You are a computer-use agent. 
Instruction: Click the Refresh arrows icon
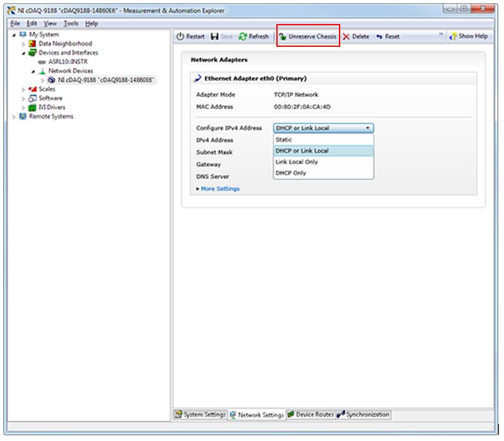(x=242, y=36)
